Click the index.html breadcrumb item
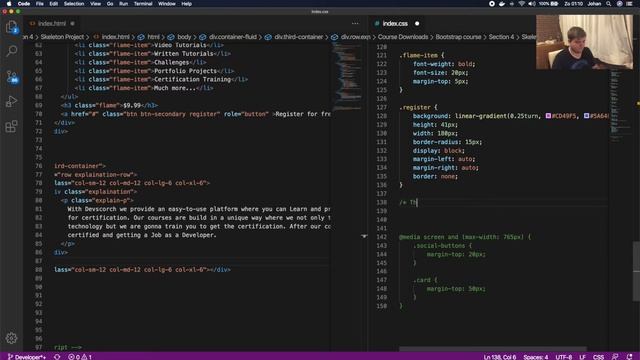The image size is (640, 360). coord(116,37)
